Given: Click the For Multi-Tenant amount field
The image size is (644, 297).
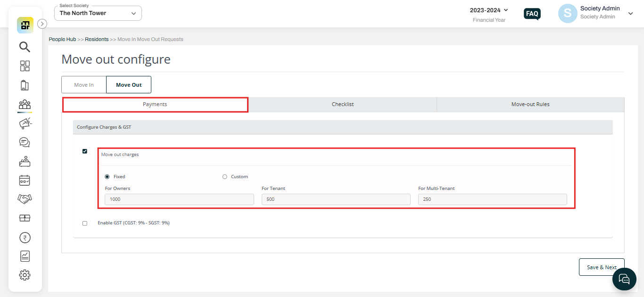Looking at the screenshot, I should [x=493, y=199].
